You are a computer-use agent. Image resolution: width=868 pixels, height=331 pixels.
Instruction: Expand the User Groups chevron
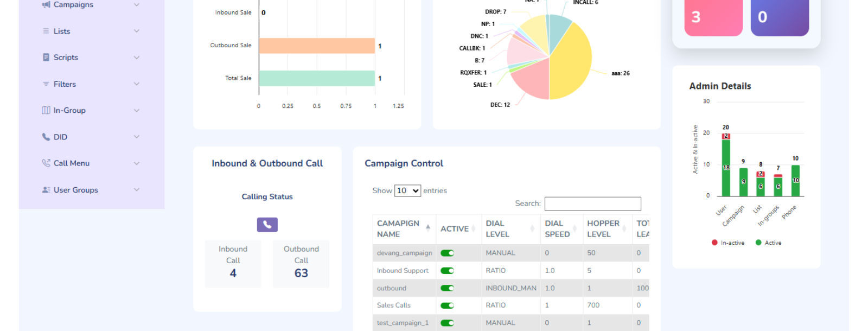tap(137, 190)
